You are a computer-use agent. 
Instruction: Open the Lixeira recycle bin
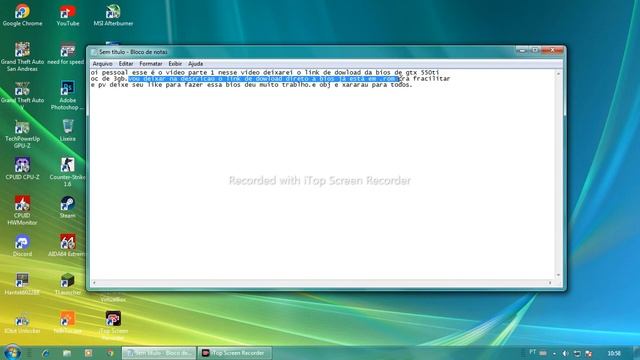tap(68, 130)
